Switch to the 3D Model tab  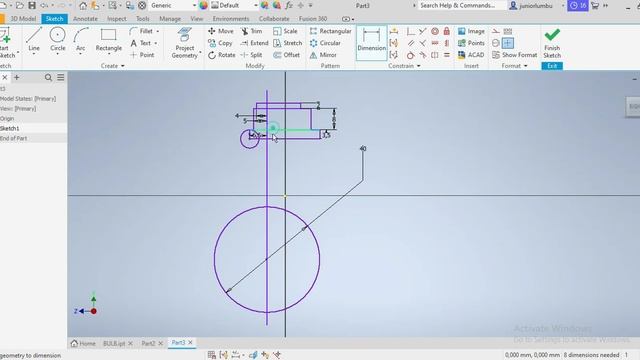tap(23, 19)
